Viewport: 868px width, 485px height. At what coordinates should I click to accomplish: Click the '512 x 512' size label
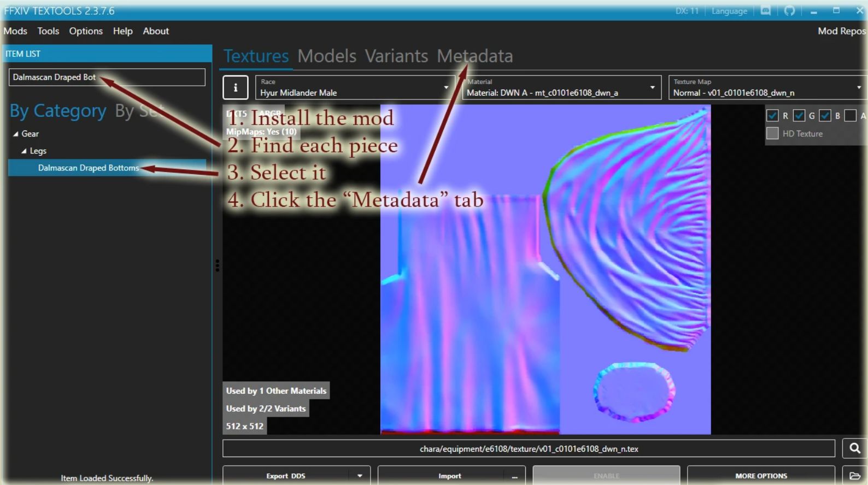(244, 426)
